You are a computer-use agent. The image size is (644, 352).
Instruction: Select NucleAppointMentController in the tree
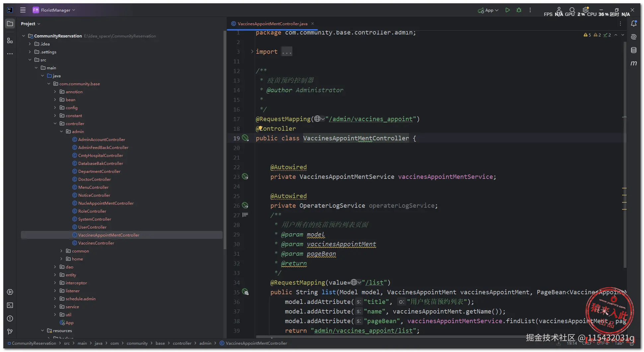[106, 203]
